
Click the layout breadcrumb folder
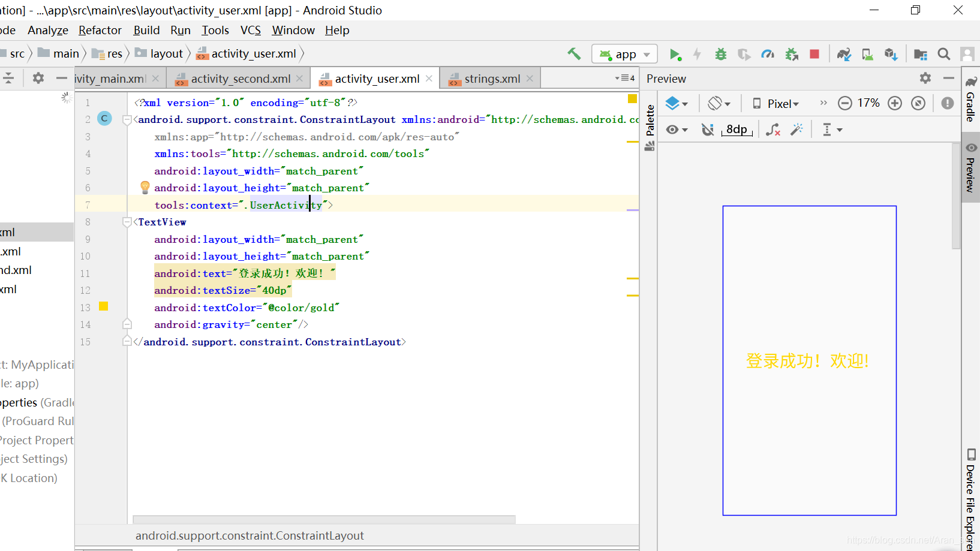[x=159, y=54]
